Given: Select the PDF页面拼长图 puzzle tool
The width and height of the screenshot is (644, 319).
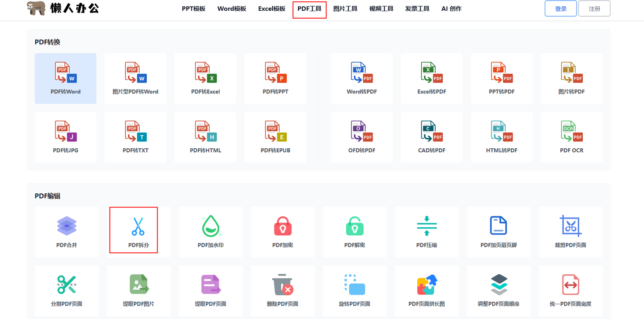Looking at the screenshot, I should pyautogui.click(x=427, y=290).
